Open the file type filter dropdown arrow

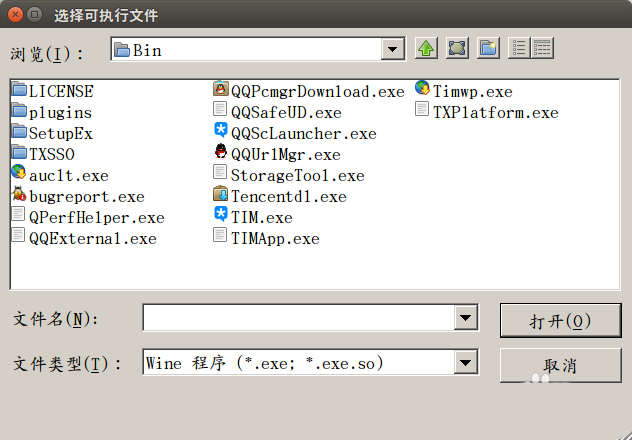click(x=466, y=363)
